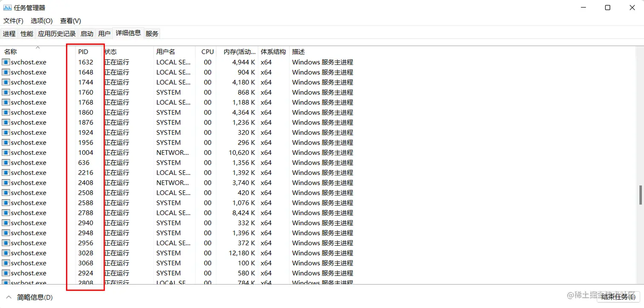Image resolution: width=644 pixels, height=308 pixels.
Task: Click 正在运行 status in PID 1744 row
Action: pyautogui.click(x=117, y=82)
